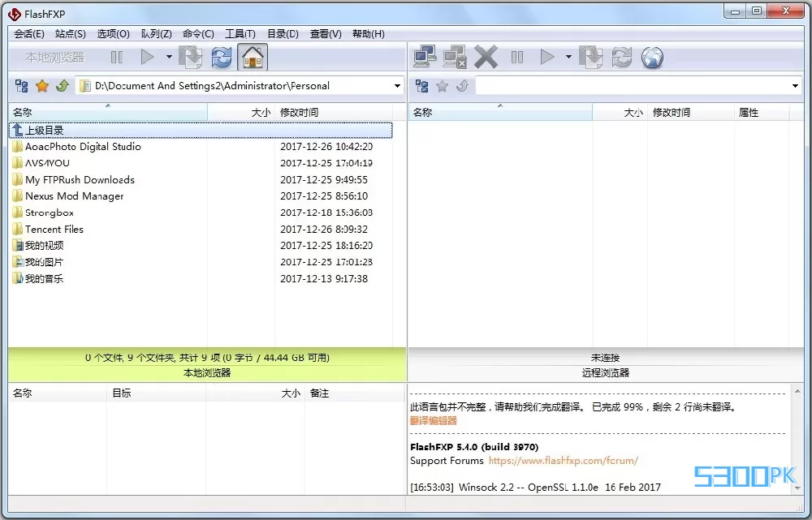Open local favorites star icon
Viewport: 812px width, 520px height.
pyautogui.click(x=42, y=86)
